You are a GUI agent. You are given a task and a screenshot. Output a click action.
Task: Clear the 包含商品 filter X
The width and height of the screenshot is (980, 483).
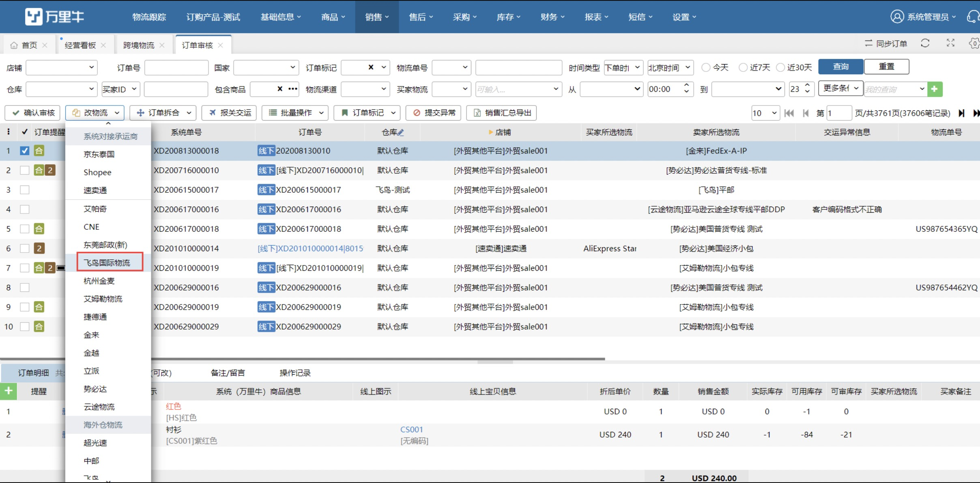[280, 89]
